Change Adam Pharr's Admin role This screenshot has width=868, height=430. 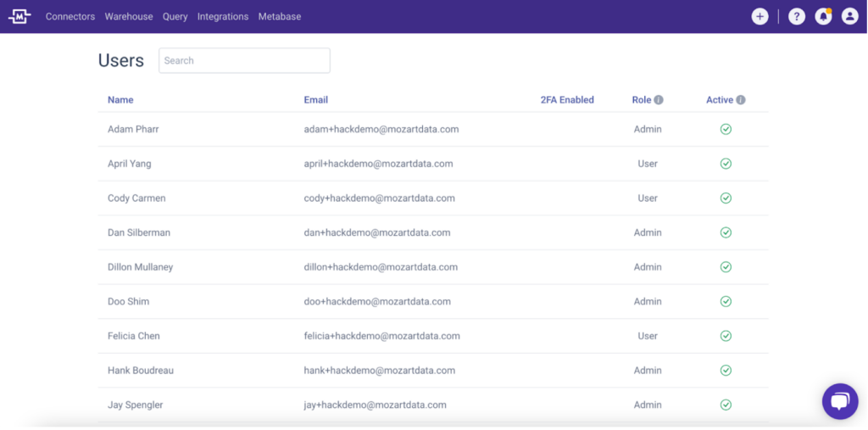click(648, 129)
